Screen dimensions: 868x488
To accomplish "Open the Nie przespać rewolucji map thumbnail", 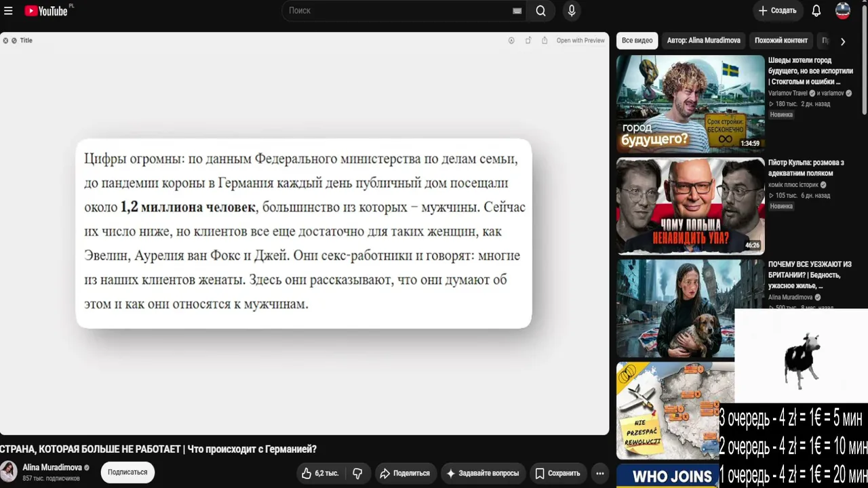I will click(x=668, y=411).
